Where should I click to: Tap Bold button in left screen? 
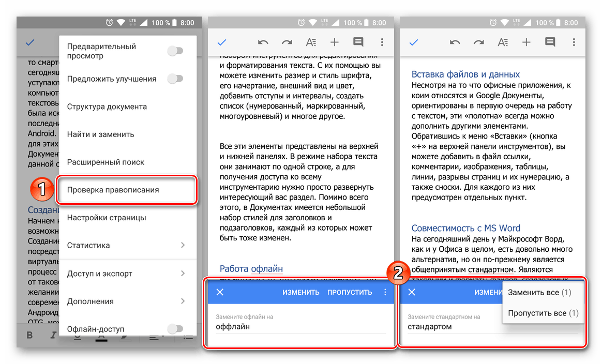pyautogui.click(x=30, y=335)
